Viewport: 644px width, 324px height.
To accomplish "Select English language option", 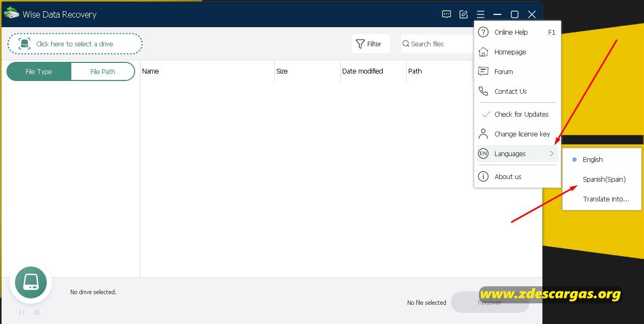I will pos(602,159).
